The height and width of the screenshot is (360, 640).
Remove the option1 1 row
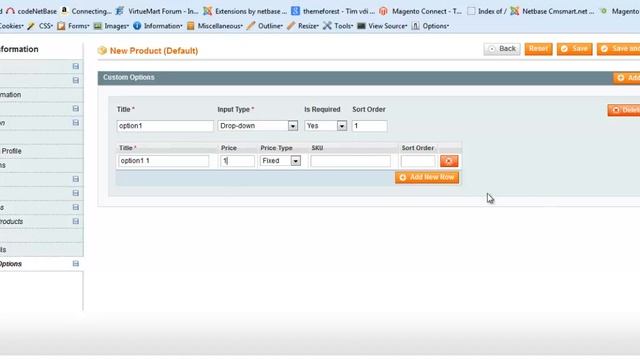(449, 161)
